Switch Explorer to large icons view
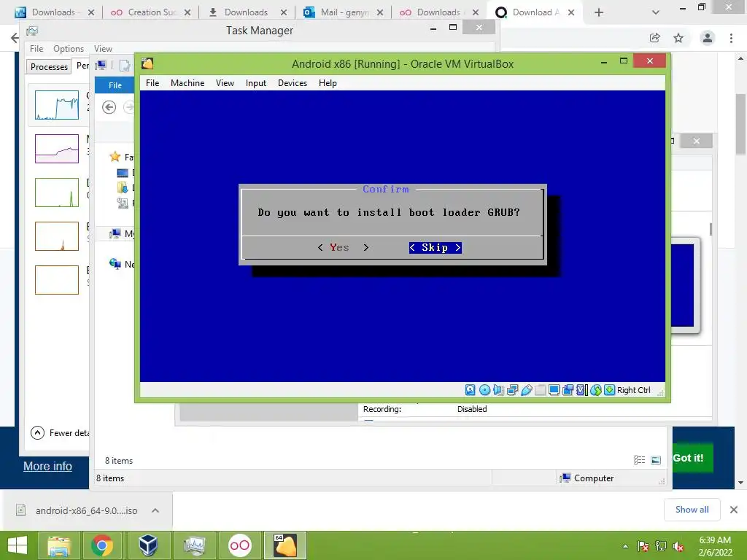The height and width of the screenshot is (560, 747). tap(656, 459)
